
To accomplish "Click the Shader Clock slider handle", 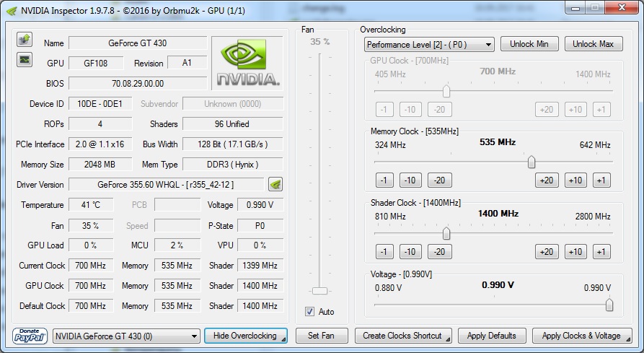I will 446,234.
